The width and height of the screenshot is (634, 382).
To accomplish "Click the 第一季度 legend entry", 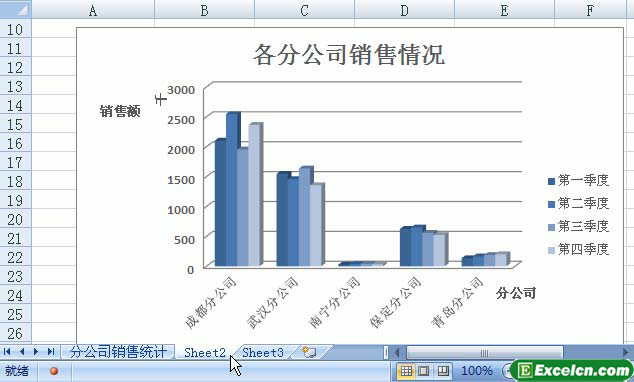I will tap(578, 180).
